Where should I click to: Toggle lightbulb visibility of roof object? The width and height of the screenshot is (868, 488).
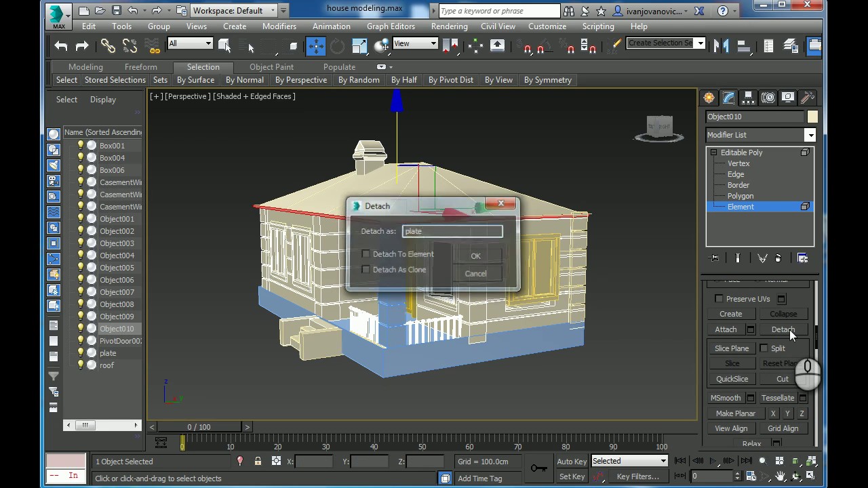pyautogui.click(x=81, y=365)
